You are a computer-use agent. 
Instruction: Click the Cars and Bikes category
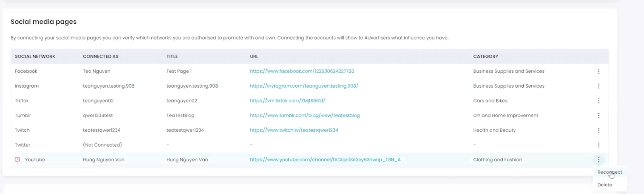click(x=490, y=101)
